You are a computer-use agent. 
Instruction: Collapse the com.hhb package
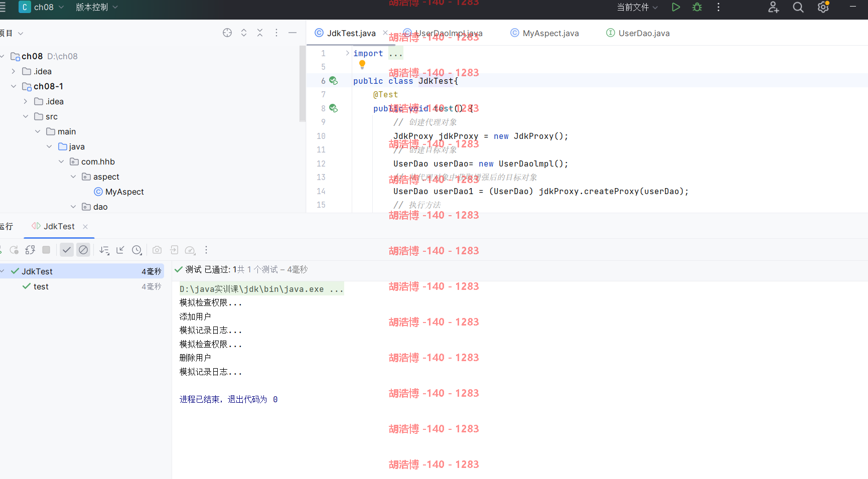tap(61, 162)
